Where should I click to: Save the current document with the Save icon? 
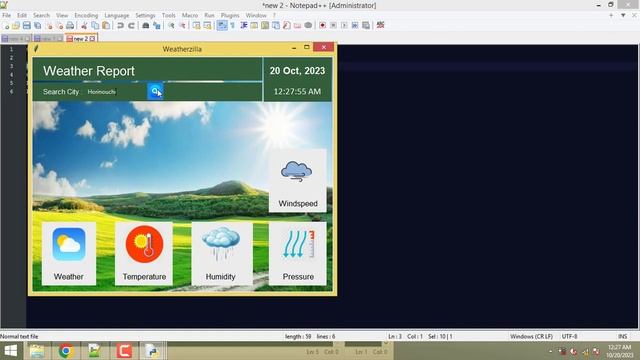[27, 25]
